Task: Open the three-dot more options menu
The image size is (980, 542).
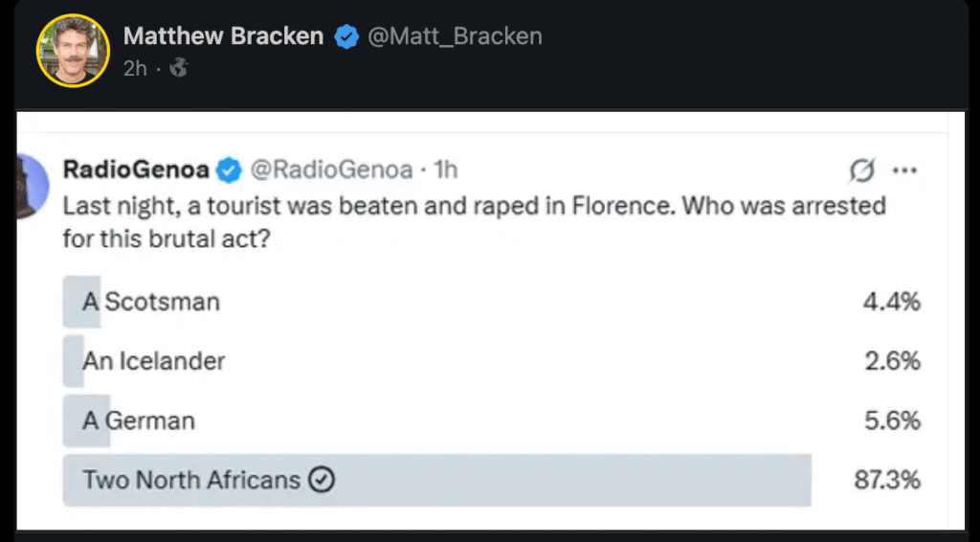Action: point(904,170)
